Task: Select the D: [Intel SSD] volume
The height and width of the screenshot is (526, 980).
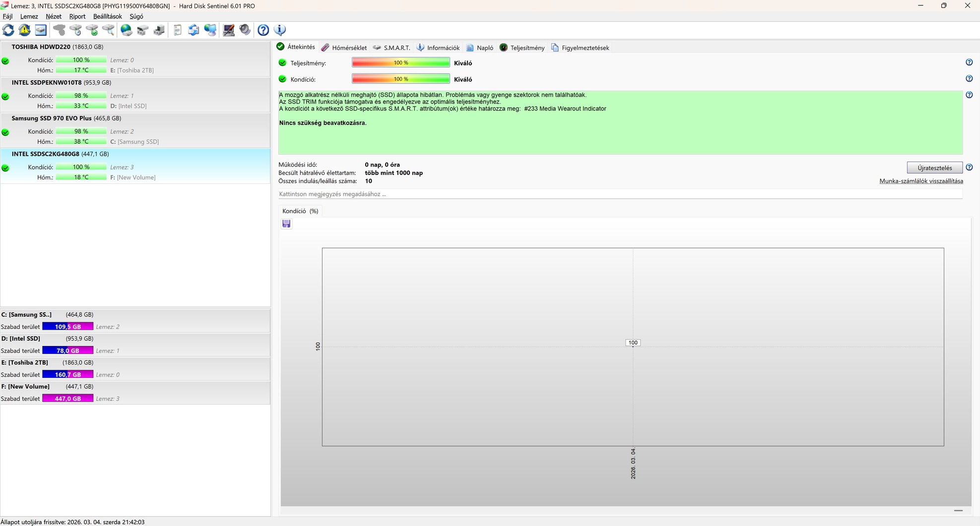Action: point(135,345)
